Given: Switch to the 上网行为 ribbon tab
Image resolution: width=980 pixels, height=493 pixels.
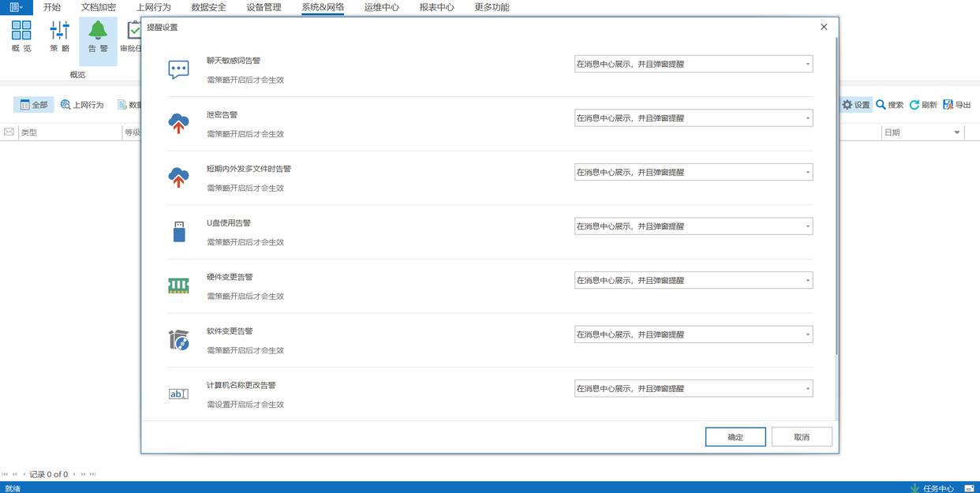Looking at the screenshot, I should click(153, 7).
